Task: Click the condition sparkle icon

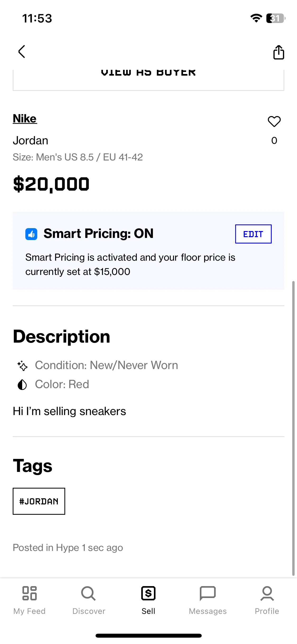Action: click(x=22, y=366)
